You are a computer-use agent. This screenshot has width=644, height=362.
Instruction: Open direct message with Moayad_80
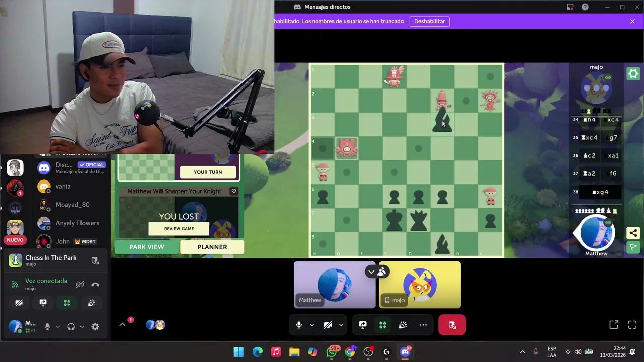point(72,205)
